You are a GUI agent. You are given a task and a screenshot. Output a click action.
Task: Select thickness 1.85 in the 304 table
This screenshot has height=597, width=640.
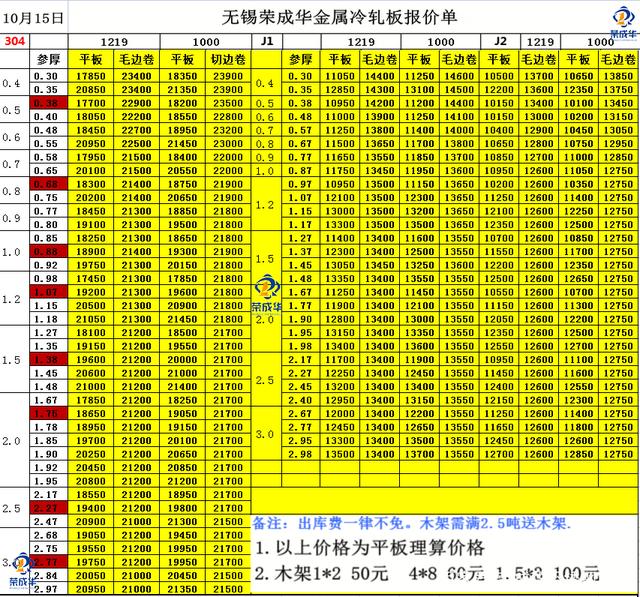click(46, 441)
